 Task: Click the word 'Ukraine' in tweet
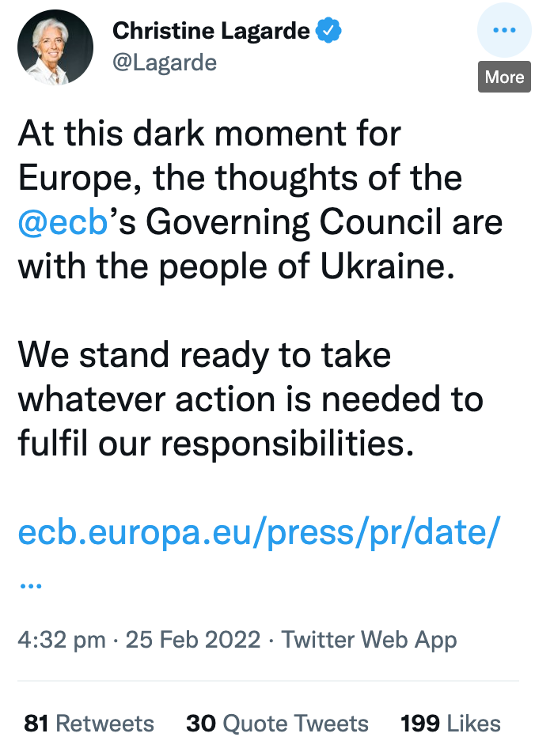(x=387, y=266)
